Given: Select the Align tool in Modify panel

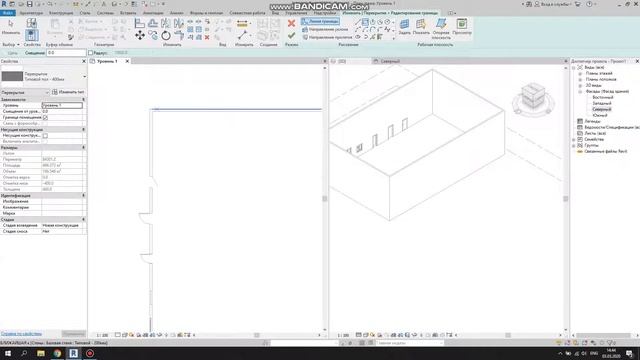Looking at the screenshot, I should point(140,23).
